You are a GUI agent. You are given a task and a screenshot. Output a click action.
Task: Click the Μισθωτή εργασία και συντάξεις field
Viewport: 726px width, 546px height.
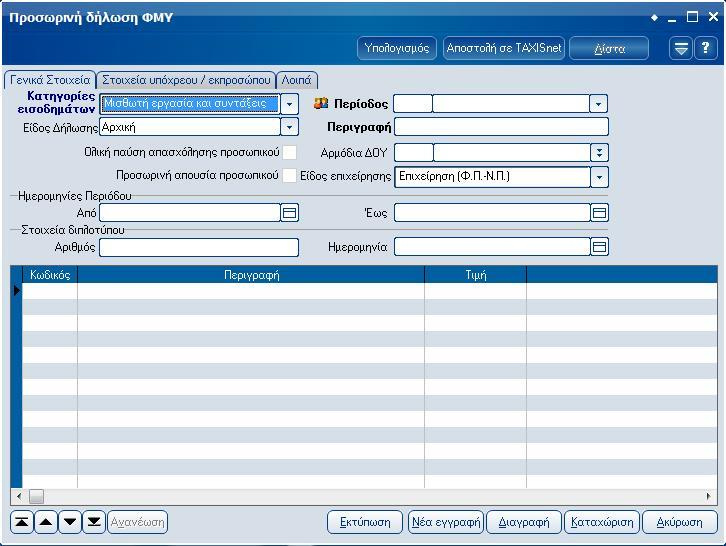pyautogui.click(x=190, y=104)
